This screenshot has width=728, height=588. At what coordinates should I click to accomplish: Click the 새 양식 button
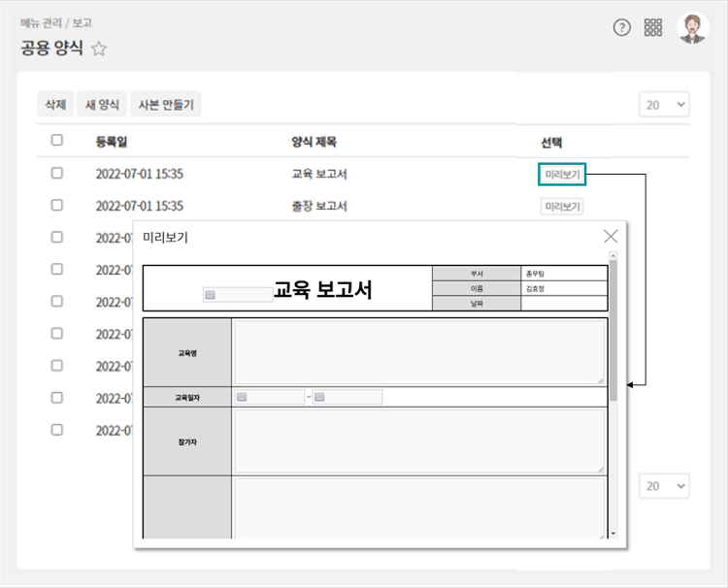103,105
